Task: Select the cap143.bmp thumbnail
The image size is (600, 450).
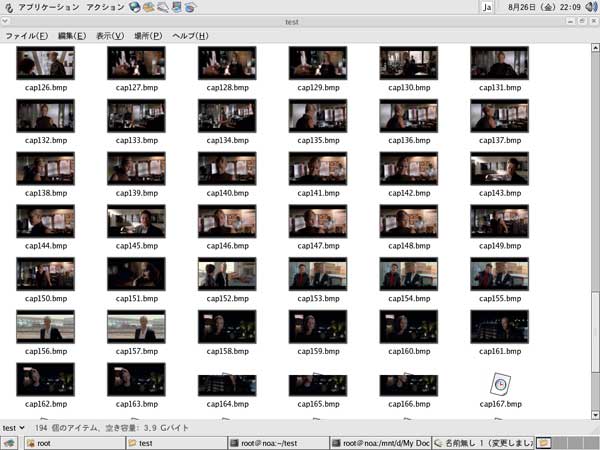Action: tap(500, 169)
